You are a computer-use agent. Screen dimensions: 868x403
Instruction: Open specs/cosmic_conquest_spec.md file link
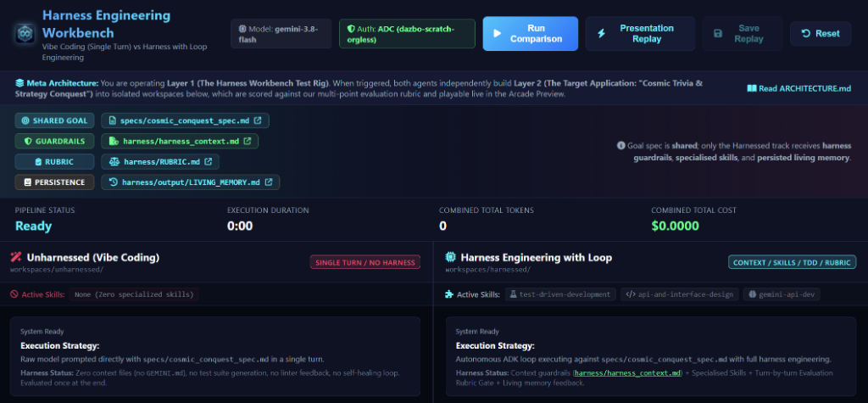point(185,120)
